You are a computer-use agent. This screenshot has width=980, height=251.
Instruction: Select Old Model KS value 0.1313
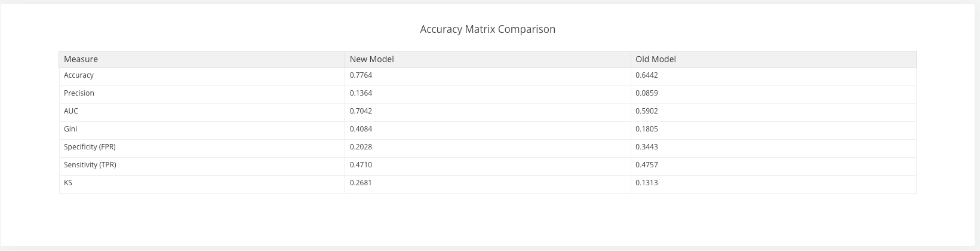pyautogui.click(x=647, y=183)
